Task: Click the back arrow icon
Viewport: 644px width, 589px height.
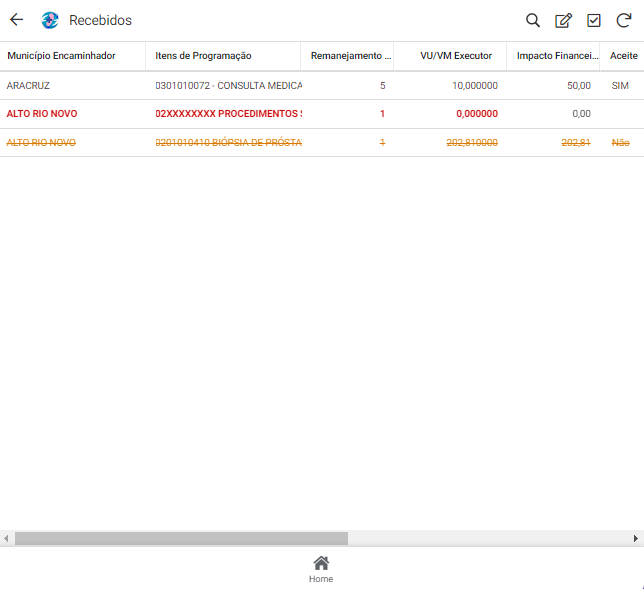Action: (16, 20)
